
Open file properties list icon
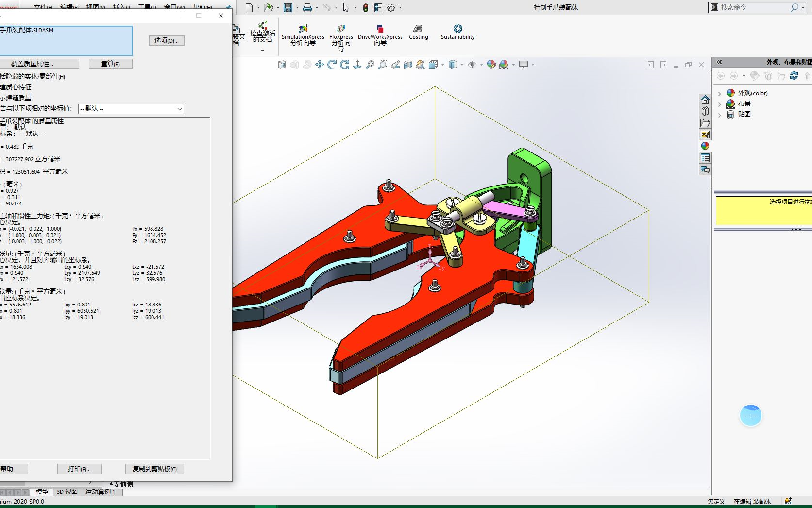(378, 8)
